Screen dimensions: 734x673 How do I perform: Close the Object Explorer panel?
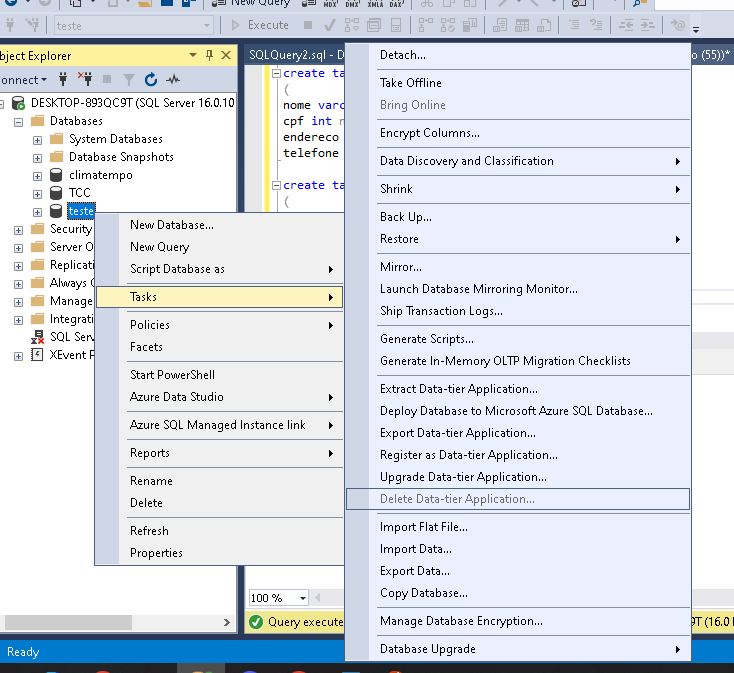[226, 56]
